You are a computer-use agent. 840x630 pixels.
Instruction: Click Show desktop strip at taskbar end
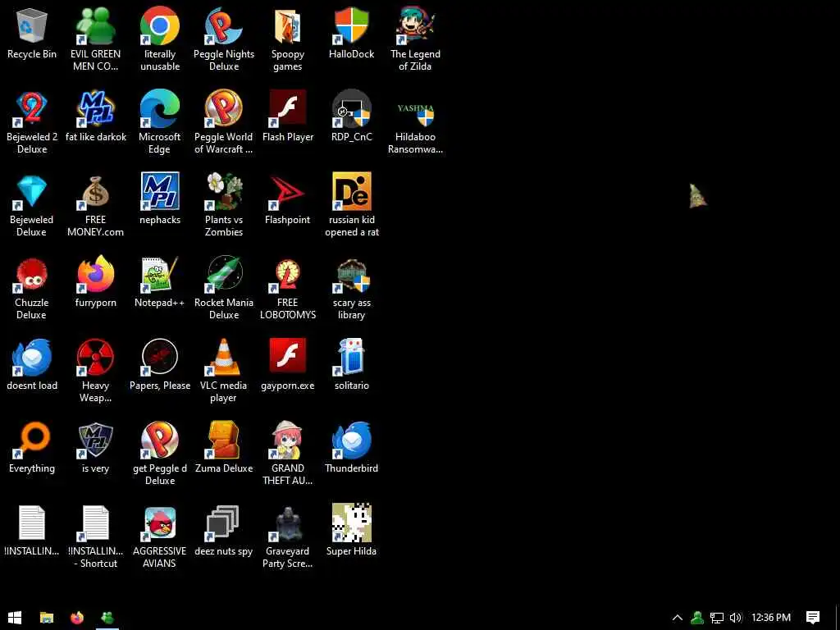[837, 618]
